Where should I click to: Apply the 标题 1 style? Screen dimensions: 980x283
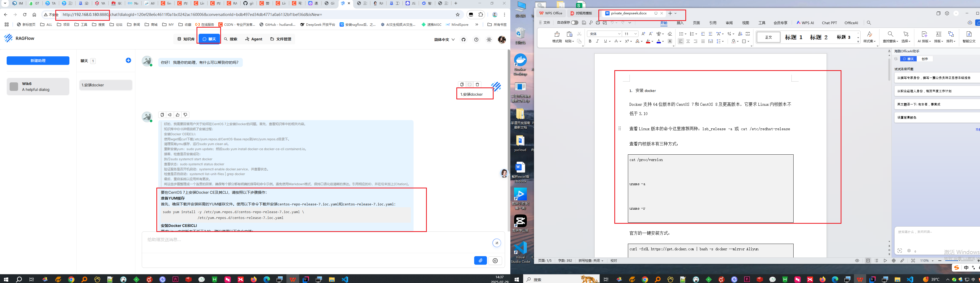click(x=794, y=37)
